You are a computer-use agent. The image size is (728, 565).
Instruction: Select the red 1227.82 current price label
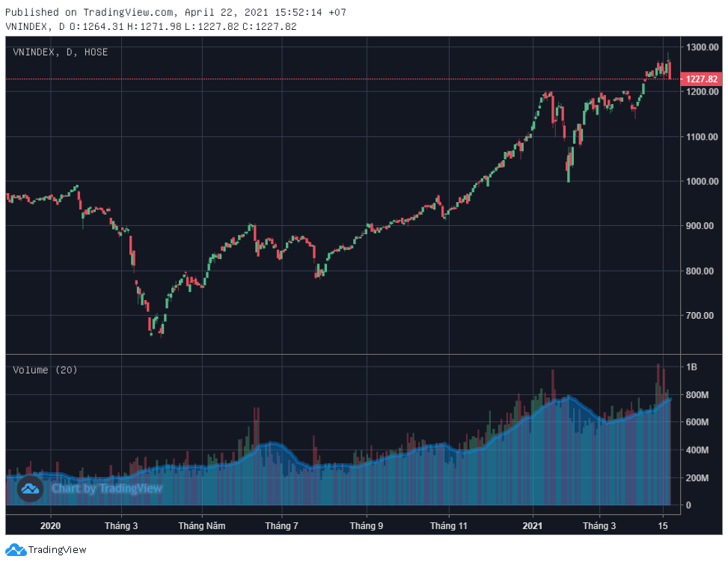[701, 79]
